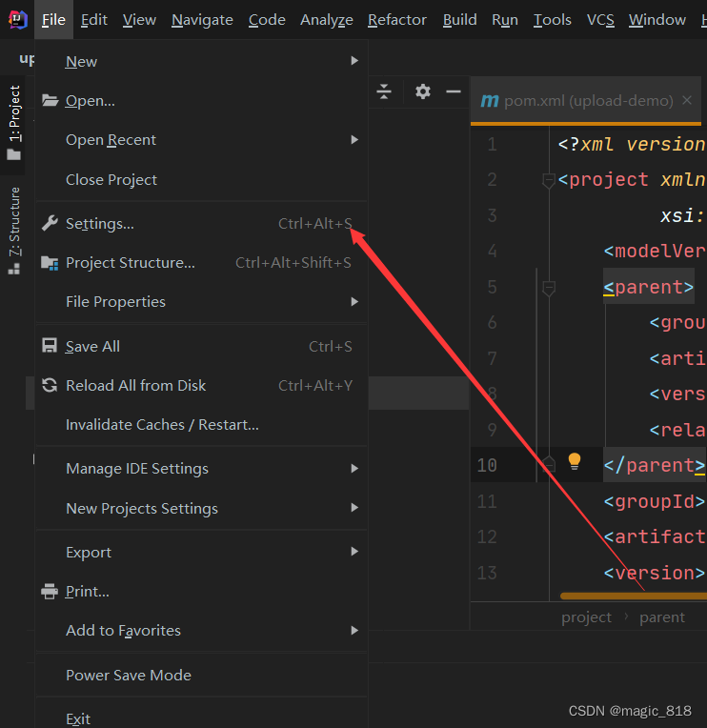Open the Navigate menu

click(202, 19)
